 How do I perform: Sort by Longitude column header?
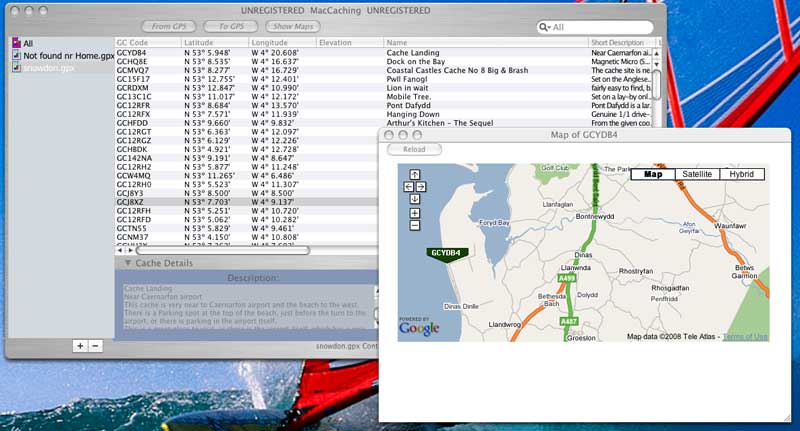coord(283,43)
